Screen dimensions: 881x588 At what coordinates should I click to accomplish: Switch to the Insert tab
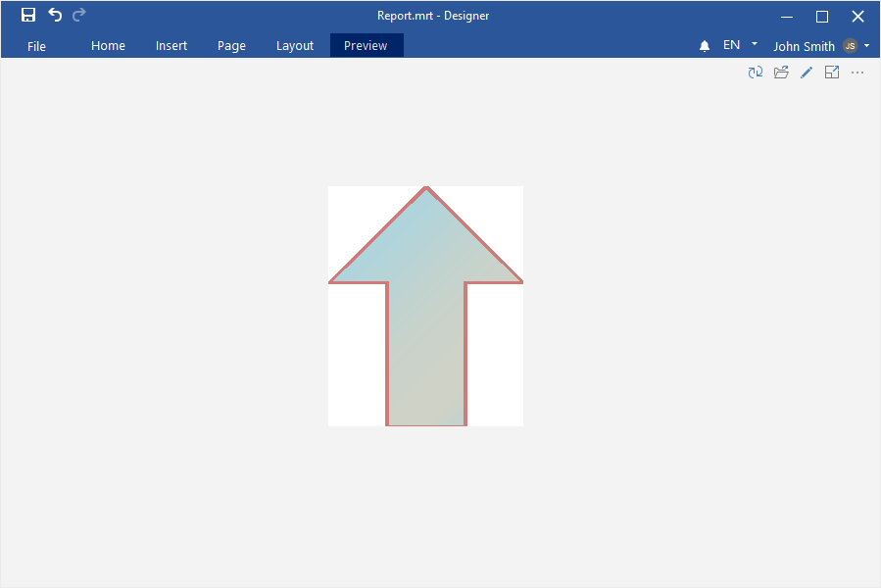tap(171, 46)
